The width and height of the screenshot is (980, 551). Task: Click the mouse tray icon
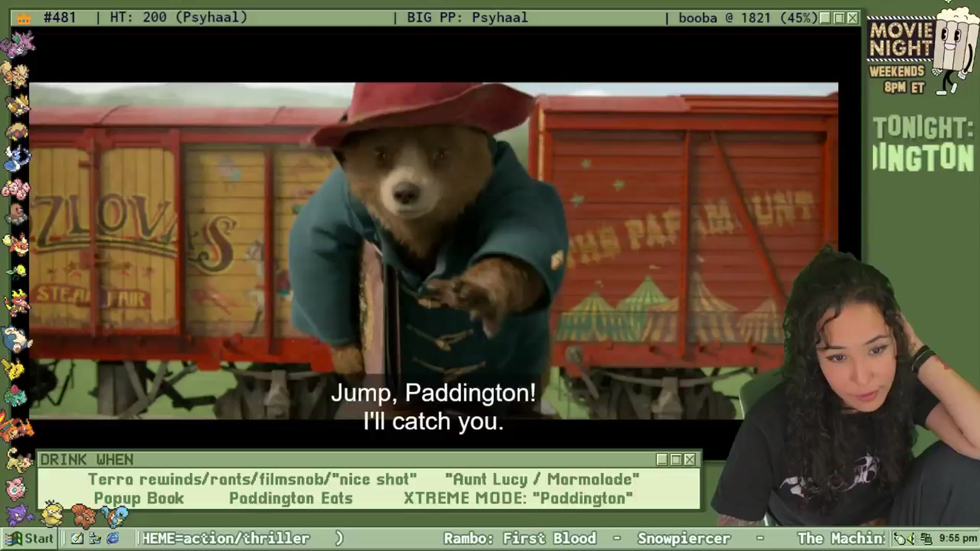pyautogui.click(x=899, y=538)
